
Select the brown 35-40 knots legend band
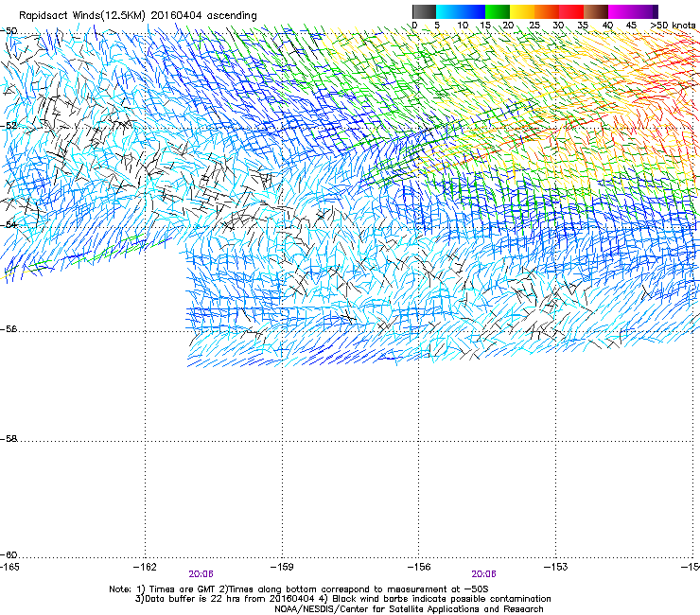pos(596,11)
